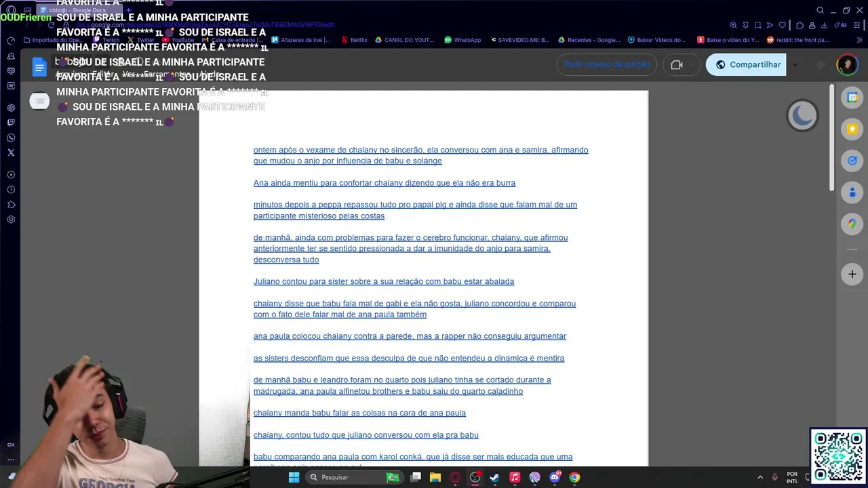Click the document vertical scrollbar
Viewport: 868px width, 488px height.
click(x=832, y=138)
